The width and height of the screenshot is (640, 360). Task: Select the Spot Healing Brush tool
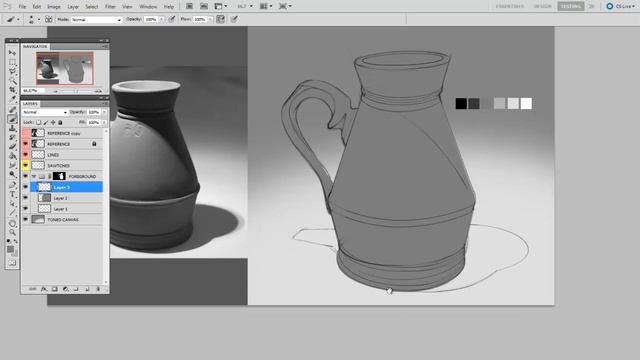click(12, 110)
